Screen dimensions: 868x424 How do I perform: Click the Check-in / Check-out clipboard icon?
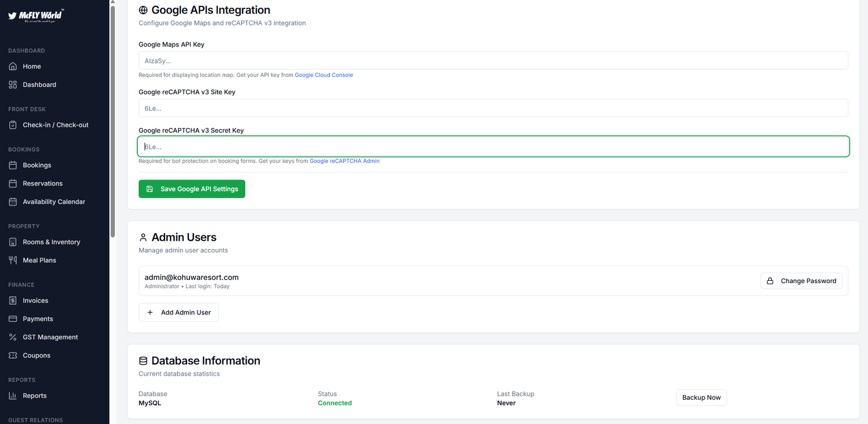(13, 125)
